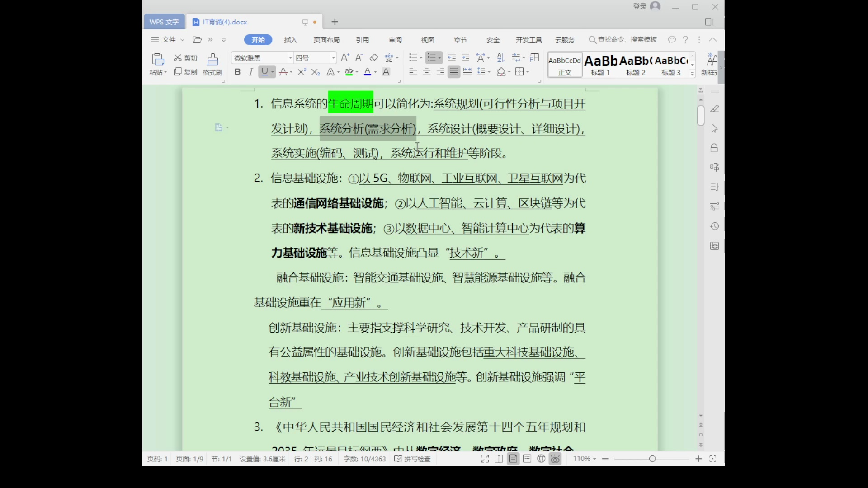This screenshot has width=868, height=488.
Task: Expand the Paste (粘贴) options arrow
Action: pyautogui.click(x=166, y=72)
